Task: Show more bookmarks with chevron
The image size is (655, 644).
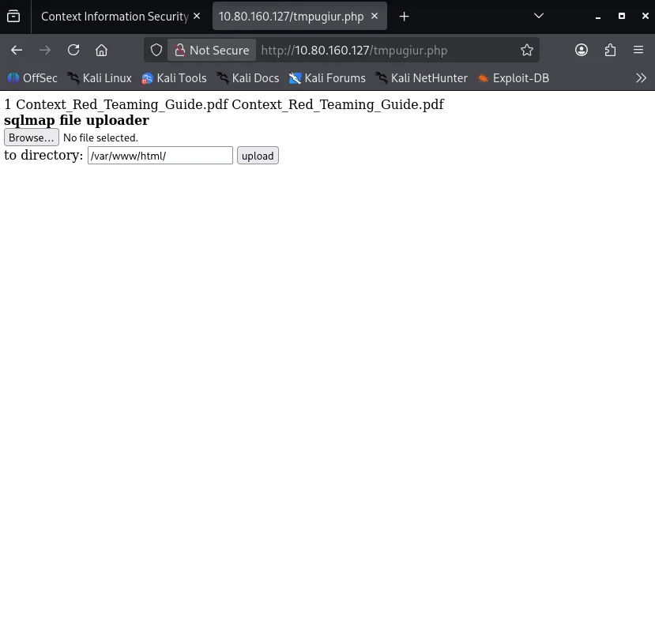Action: pos(641,78)
